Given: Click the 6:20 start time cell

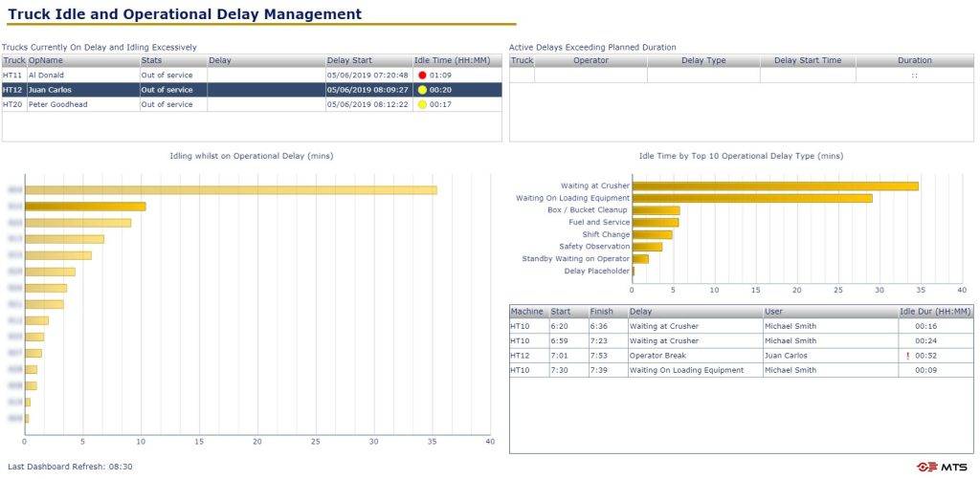Looking at the screenshot, I should [568, 326].
